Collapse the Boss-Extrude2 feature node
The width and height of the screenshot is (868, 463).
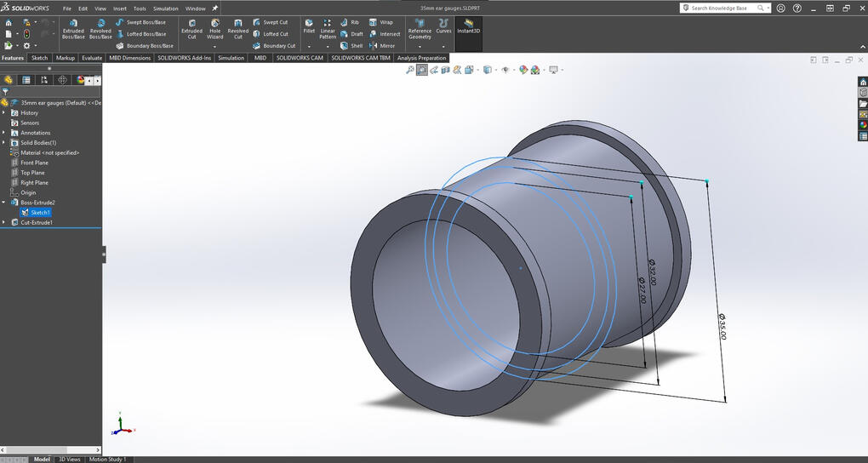4,203
